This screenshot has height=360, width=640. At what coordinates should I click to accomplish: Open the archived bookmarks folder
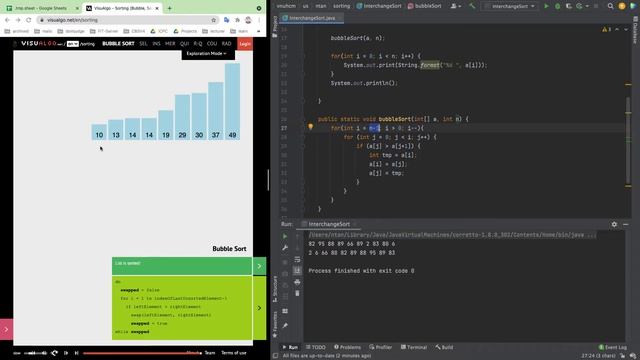pyautogui.click(x=17, y=31)
